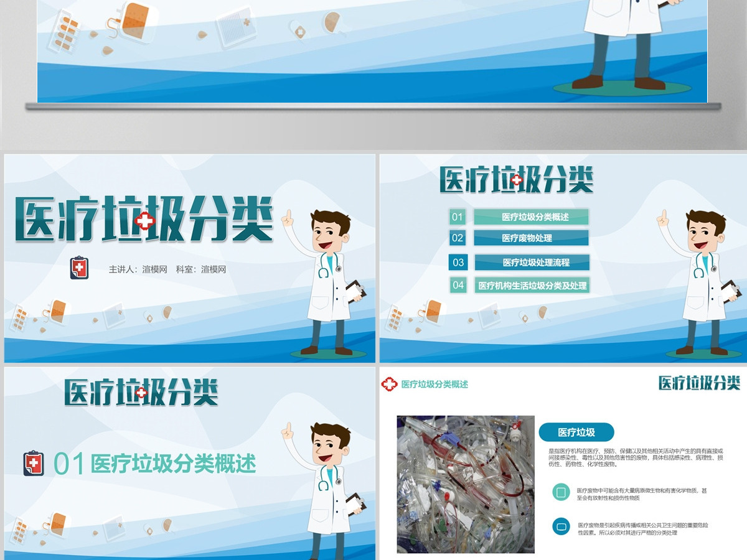
Task: Click the red cross in contents slide title
Action: (517, 180)
